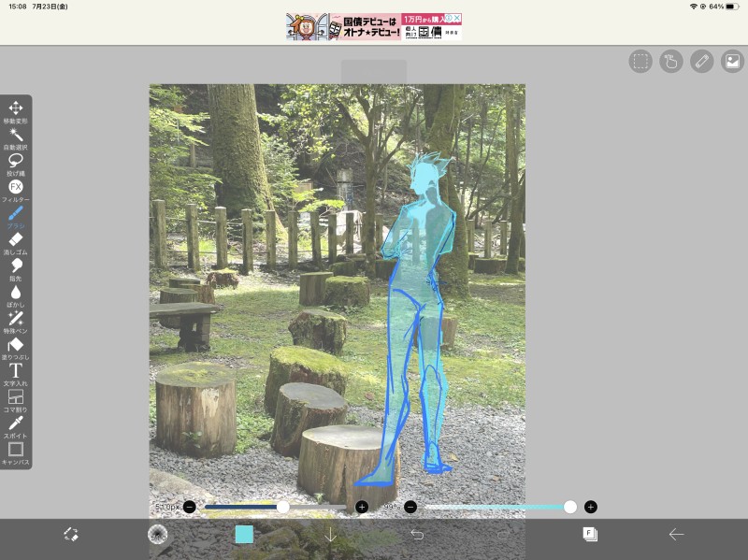Open the material image icon
The height and width of the screenshot is (560, 748).
point(732,61)
